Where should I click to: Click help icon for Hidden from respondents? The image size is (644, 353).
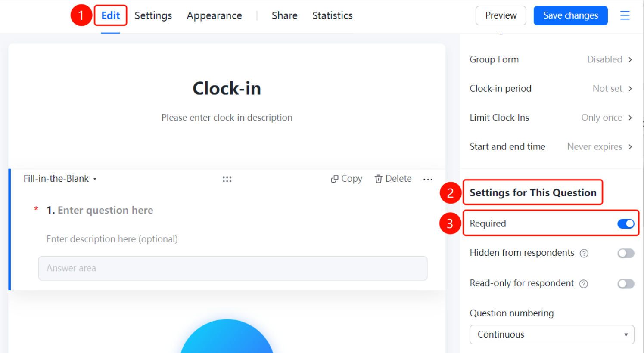click(584, 253)
